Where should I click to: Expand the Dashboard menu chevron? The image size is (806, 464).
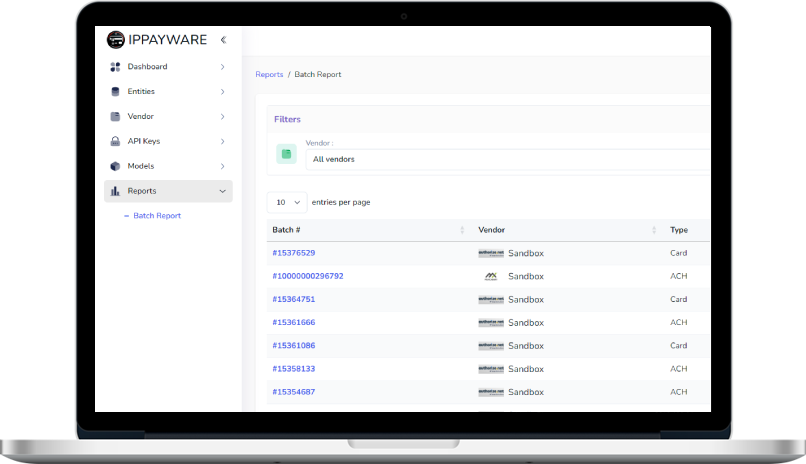pyautogui.click(x=222, y=67)
